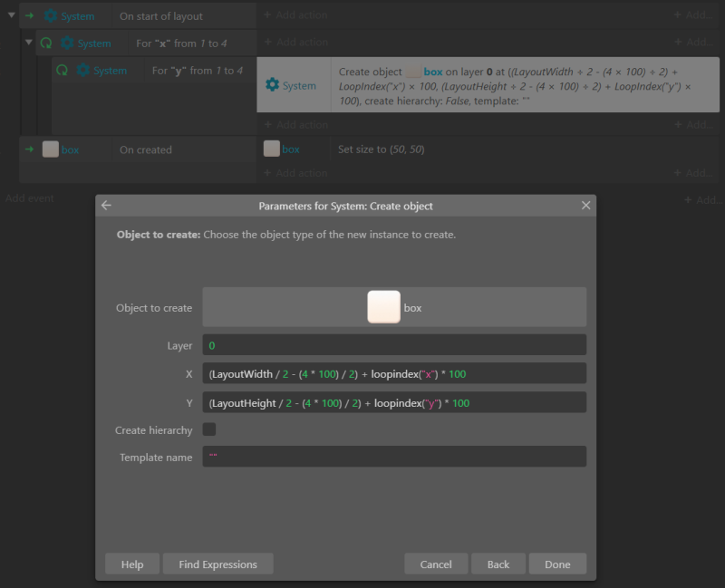Click the Done button
This screenshot has height=588, width=725.
point(557,564)
